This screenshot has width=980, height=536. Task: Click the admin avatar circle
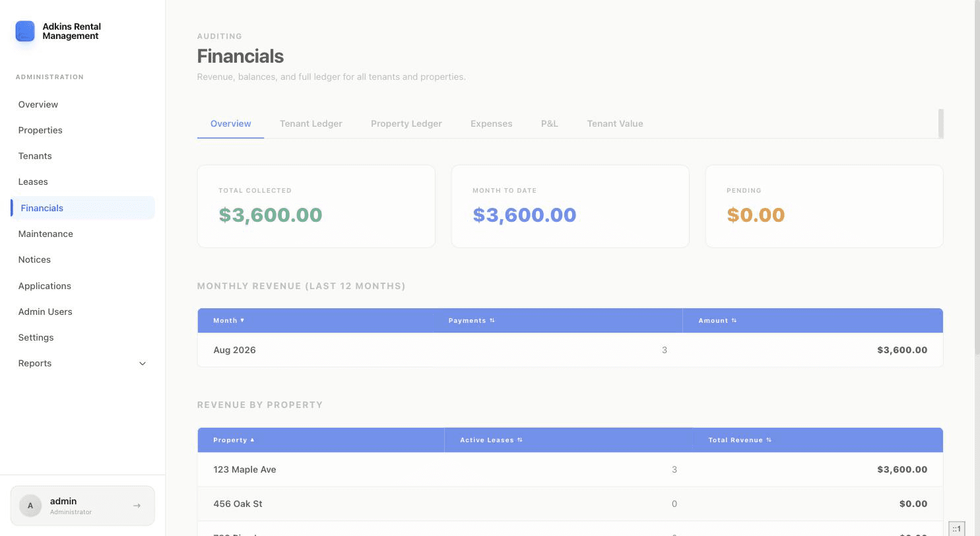point(30,506)
